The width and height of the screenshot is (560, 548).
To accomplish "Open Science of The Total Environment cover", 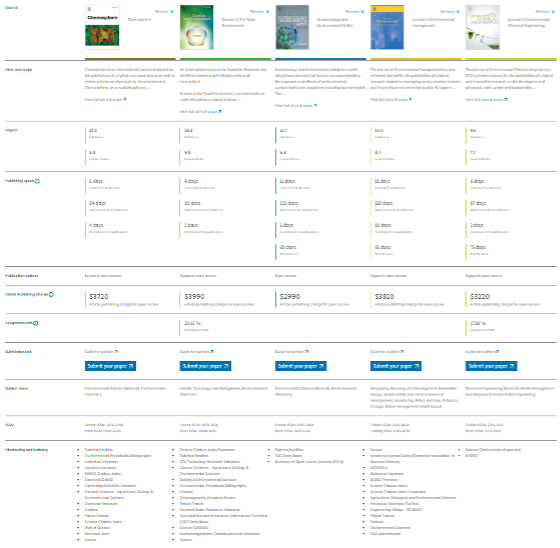I will (x=197, y=27).
